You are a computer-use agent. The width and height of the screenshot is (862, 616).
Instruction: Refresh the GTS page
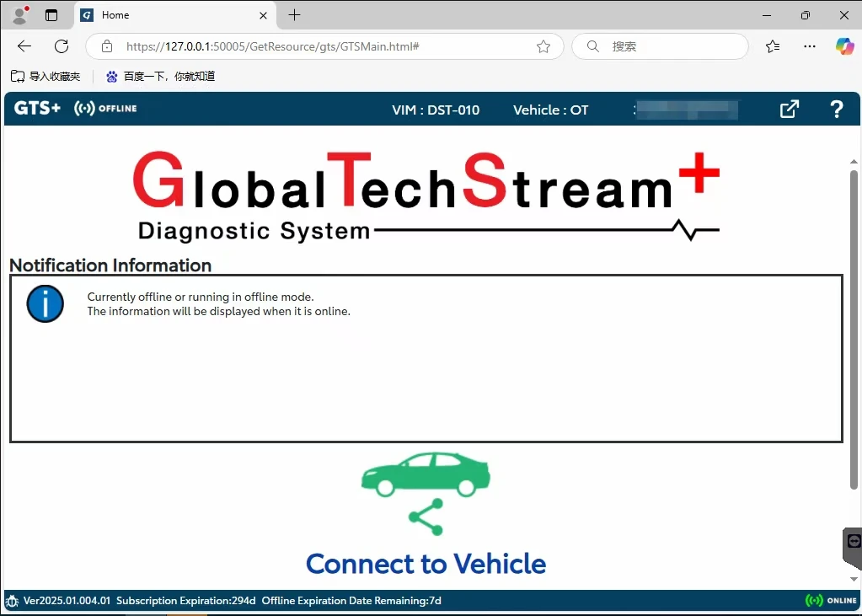point(62,46)
